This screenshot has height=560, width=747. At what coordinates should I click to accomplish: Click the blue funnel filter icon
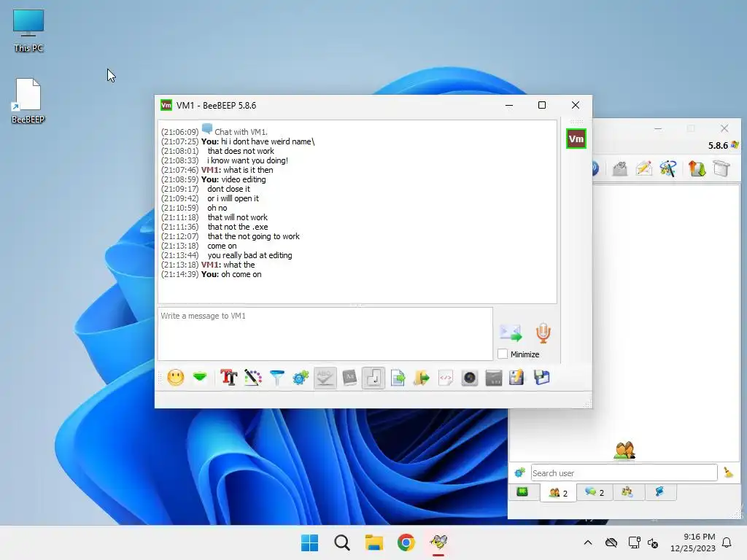coord(276,378)
